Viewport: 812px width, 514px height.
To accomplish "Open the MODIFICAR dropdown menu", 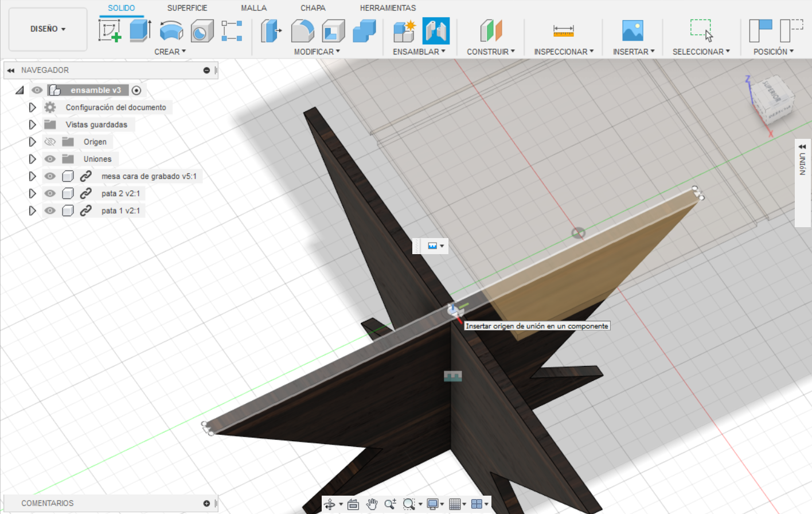I will [x=317, y=52].
